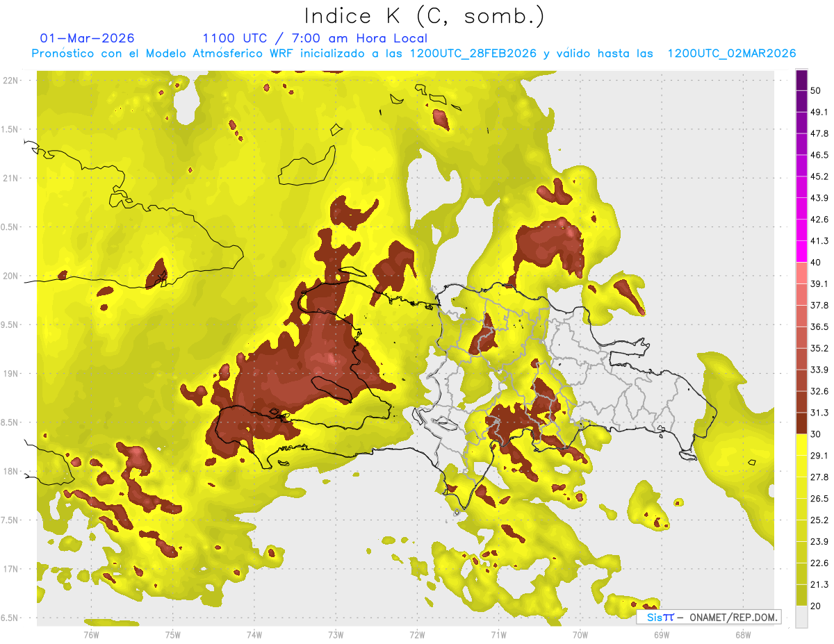This screenshot has width=834, height=644.
Task: Click the colorbar value "27.8"
Action: coord(819,477)
